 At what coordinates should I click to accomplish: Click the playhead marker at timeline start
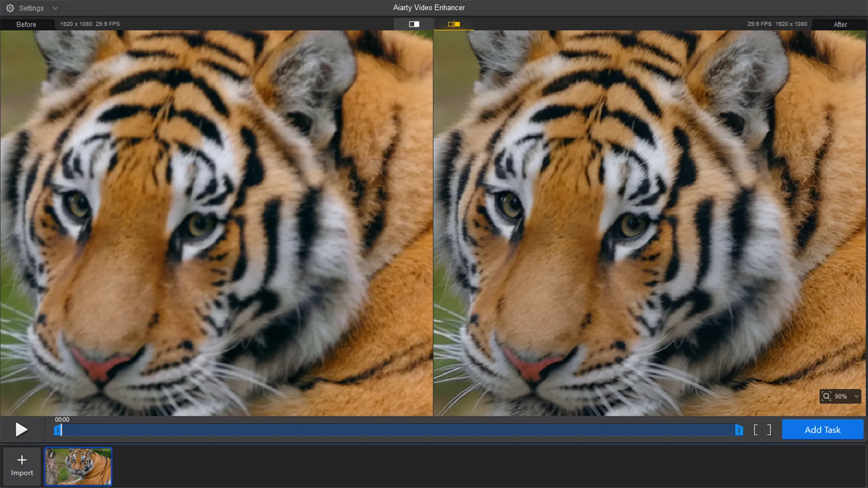[58, 430]
